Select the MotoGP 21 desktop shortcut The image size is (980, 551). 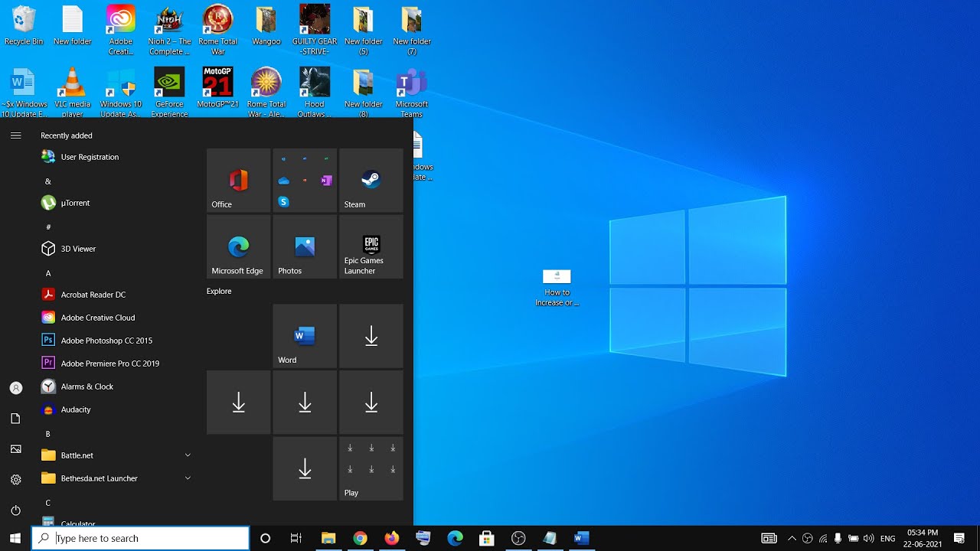pyautogui.click(x=217, y=88)
